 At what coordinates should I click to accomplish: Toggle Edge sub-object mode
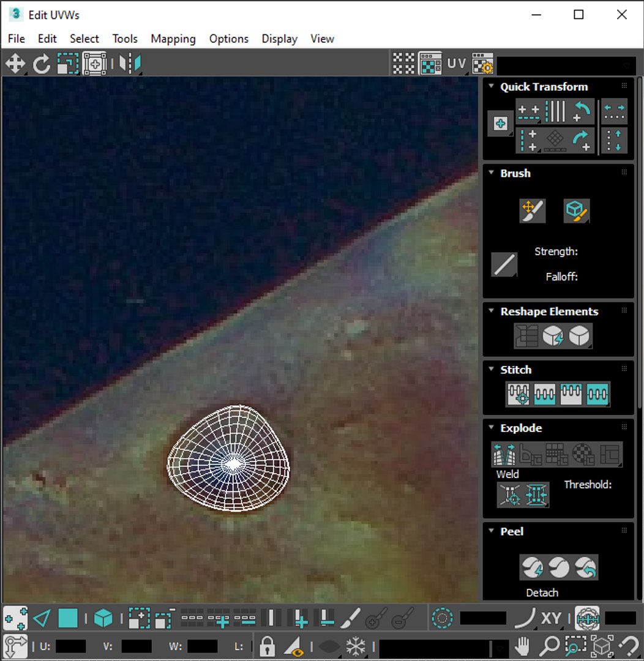42,618
